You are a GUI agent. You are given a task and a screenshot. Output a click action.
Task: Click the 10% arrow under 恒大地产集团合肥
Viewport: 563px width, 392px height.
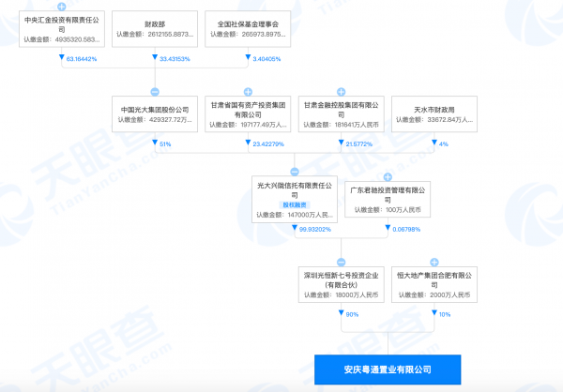pyautogui.click(x=434, y=312)
